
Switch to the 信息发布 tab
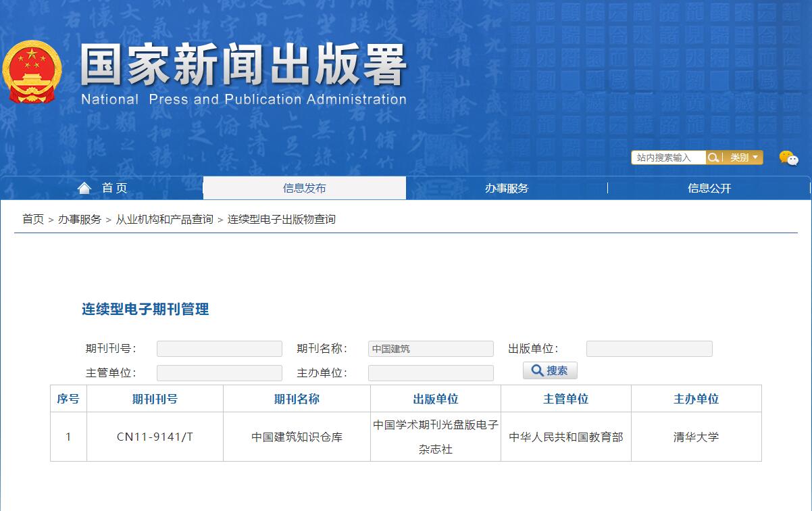click(304, 188)
